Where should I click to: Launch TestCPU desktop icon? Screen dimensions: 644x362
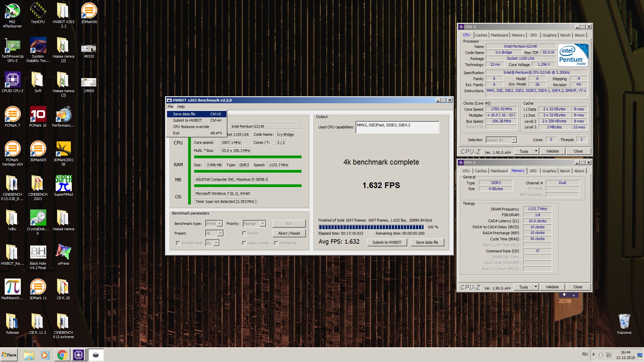(x=38, y=13)
